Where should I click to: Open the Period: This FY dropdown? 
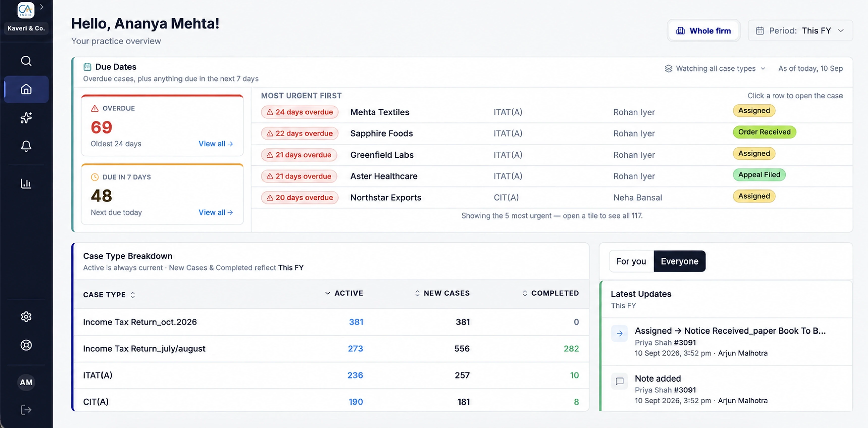(x=800, y=31)
